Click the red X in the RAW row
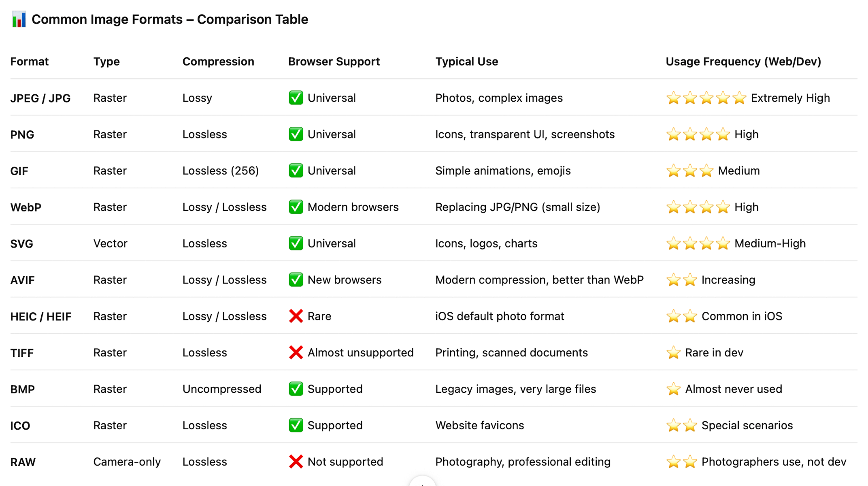 click(296, 462)
